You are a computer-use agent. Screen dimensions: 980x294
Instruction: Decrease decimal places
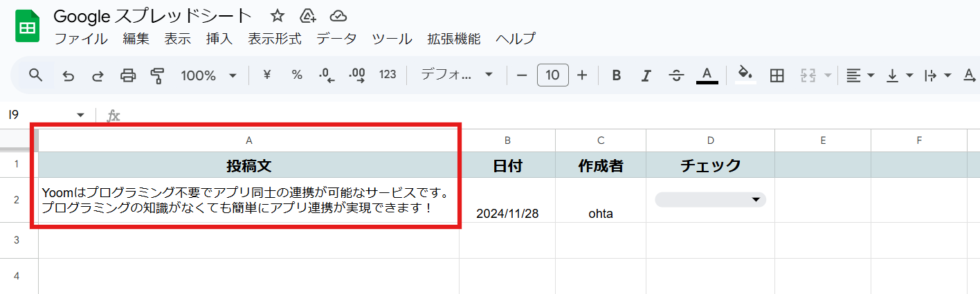327,75
